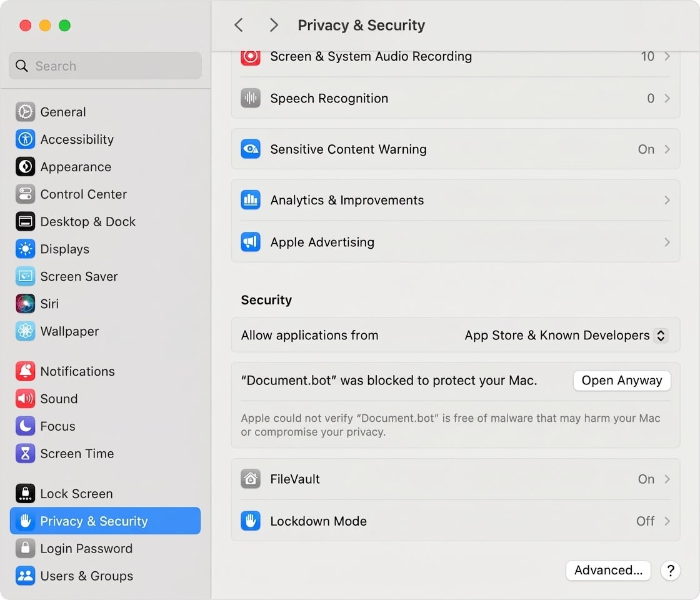Select the Speech Recognition microphone icon

(251, 98)
